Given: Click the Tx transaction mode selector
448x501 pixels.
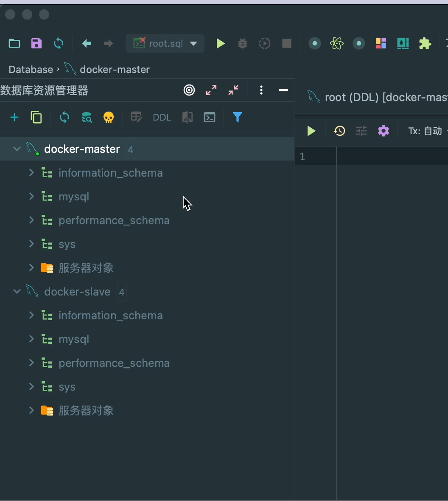Looking at the screenshot, I should tap(426, 131).
